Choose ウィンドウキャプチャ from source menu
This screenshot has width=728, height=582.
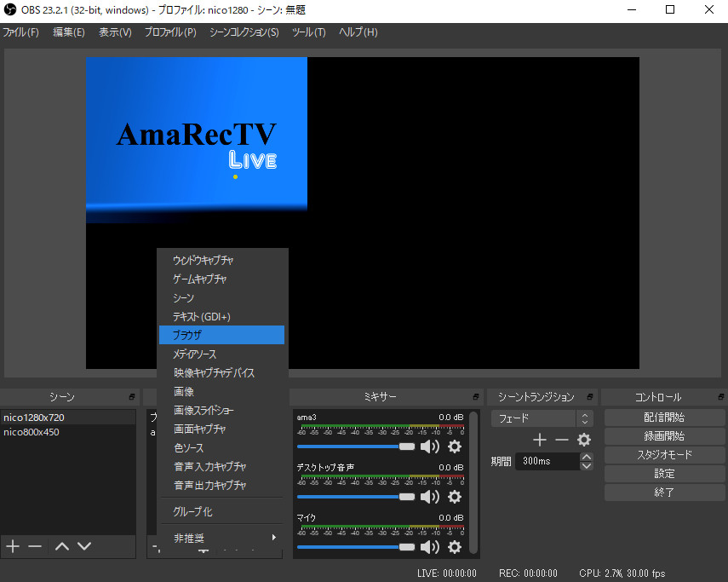(x=222, y=260)
